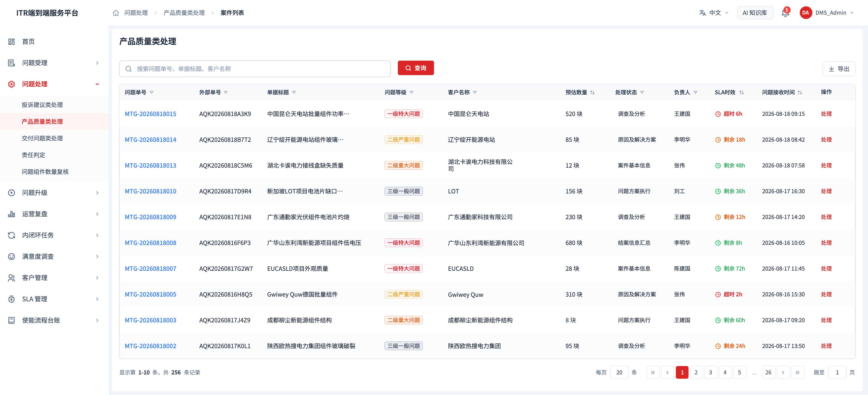Sort by 预估数量 column

tap(592, 93)
